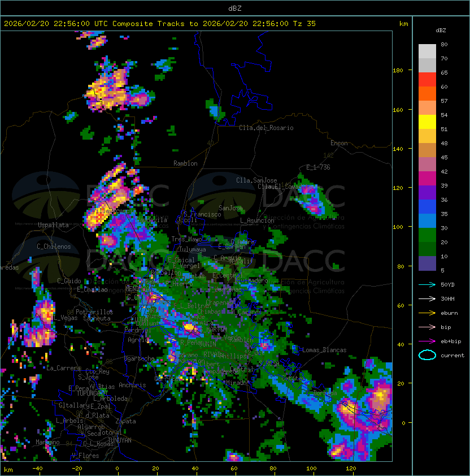The height and width of the screenshot is (476, 470).
Task: Click the 'dBZ' title at top
Action: tap(235, 8)
